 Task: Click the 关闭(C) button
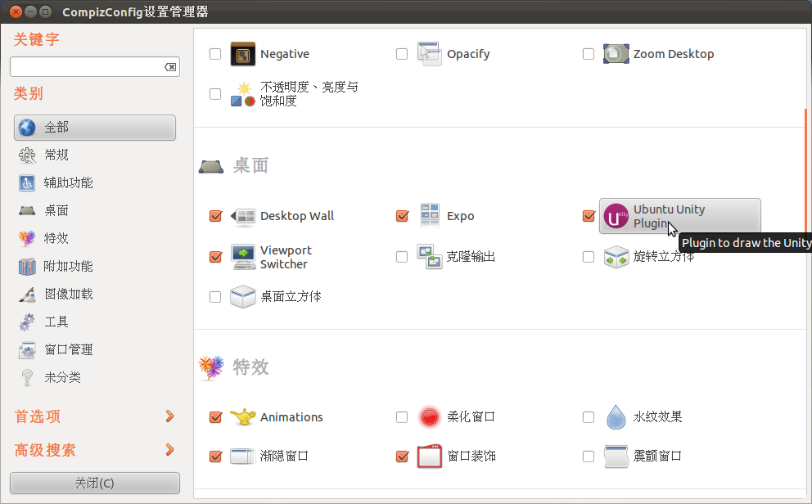click(95, 484)
